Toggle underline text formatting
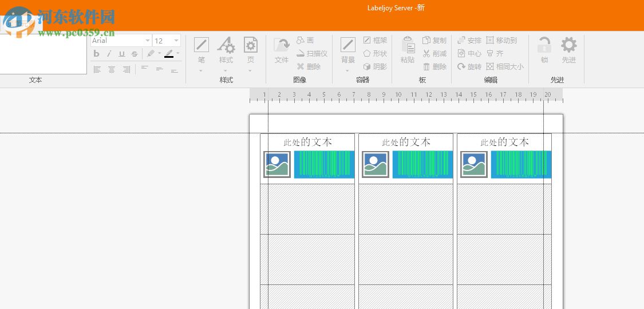The image size is (644, 309). click(x=121, y=54)
